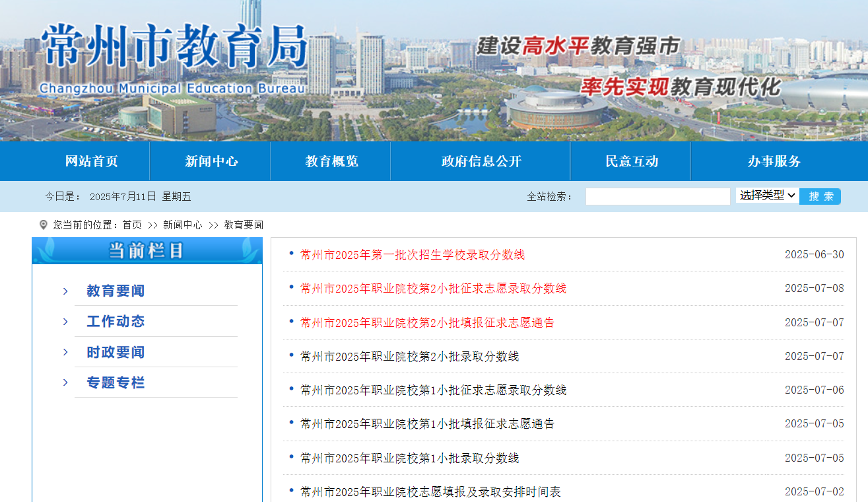The image size is (868, 502).
Task: Open the 网站首页 menu item
Action: point(91,161)
